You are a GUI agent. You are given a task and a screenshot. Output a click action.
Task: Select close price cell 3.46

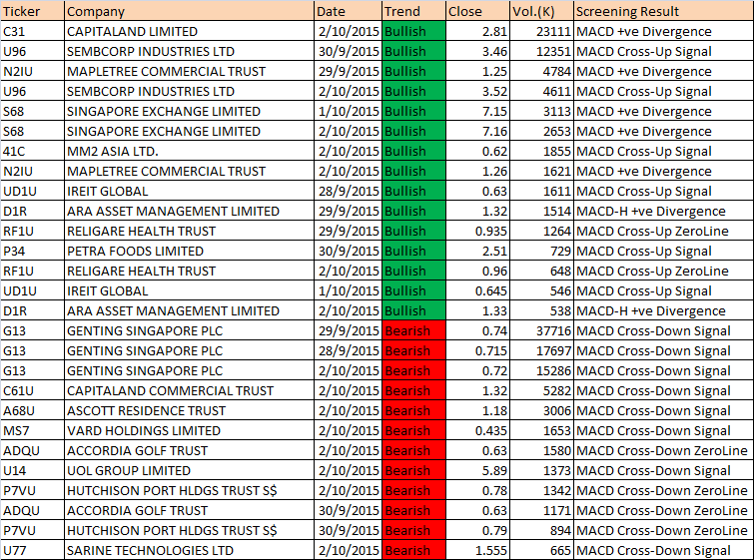click(478, 51)
